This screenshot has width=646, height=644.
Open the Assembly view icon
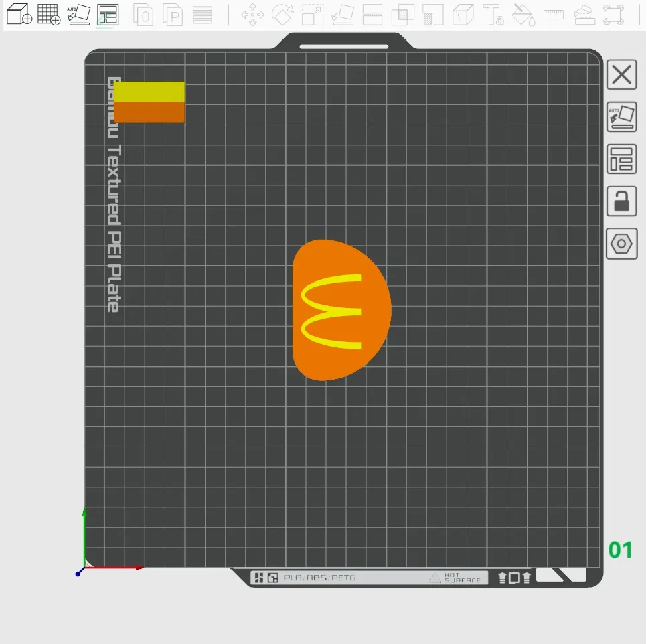(613, 15)
